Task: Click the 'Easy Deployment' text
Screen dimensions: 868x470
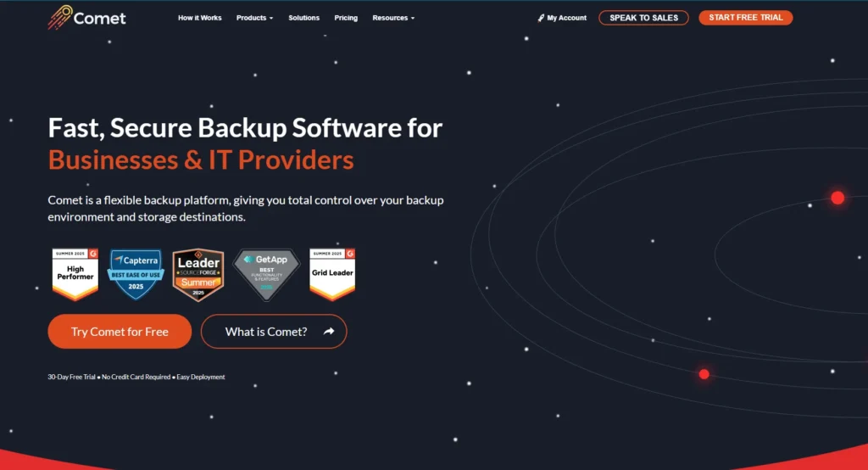Action: [201, 377]
